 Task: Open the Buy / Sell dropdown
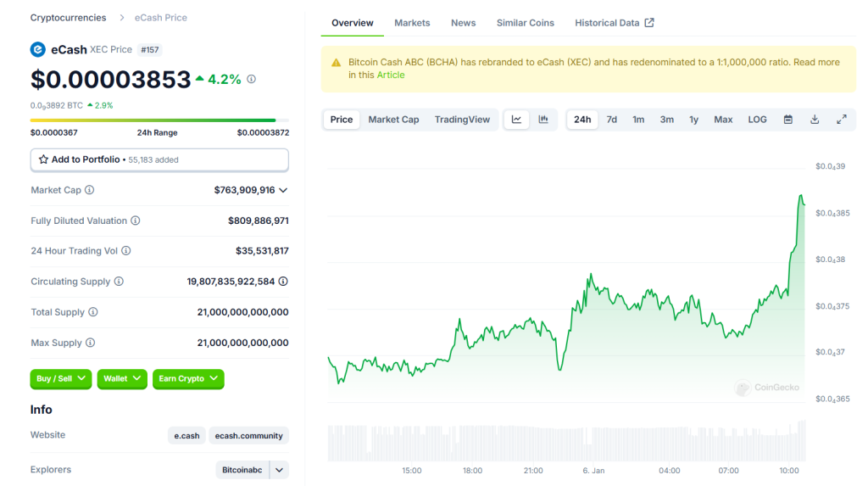[61, 379]
